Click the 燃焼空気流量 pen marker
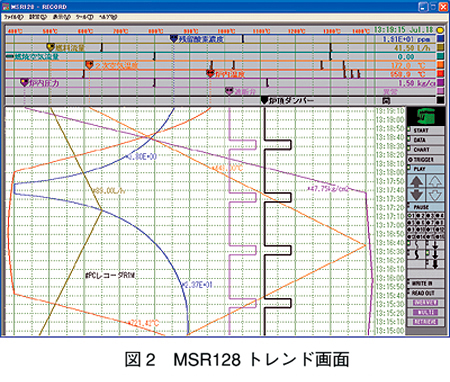The height and width of the screenshot is (382, 450). click(x=10, y=56)
